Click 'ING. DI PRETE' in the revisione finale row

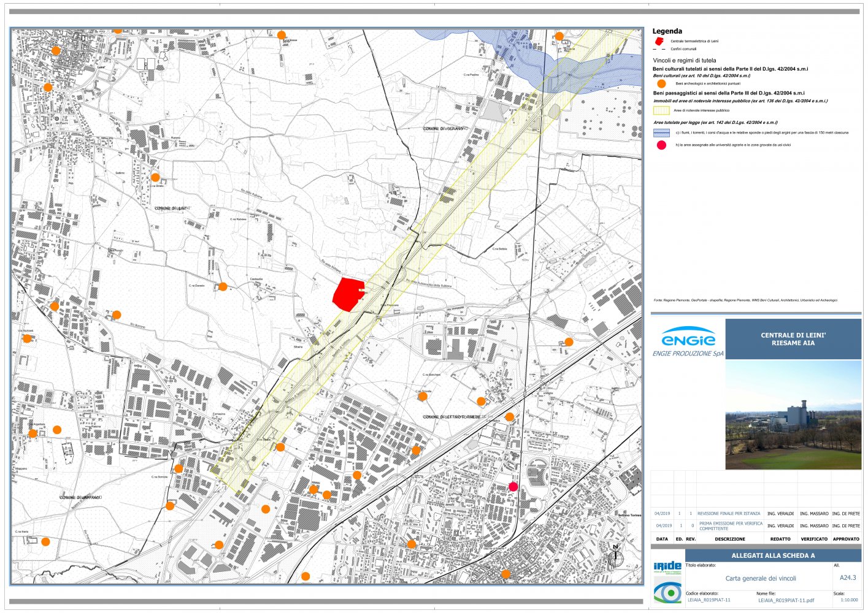coord(846,514)
